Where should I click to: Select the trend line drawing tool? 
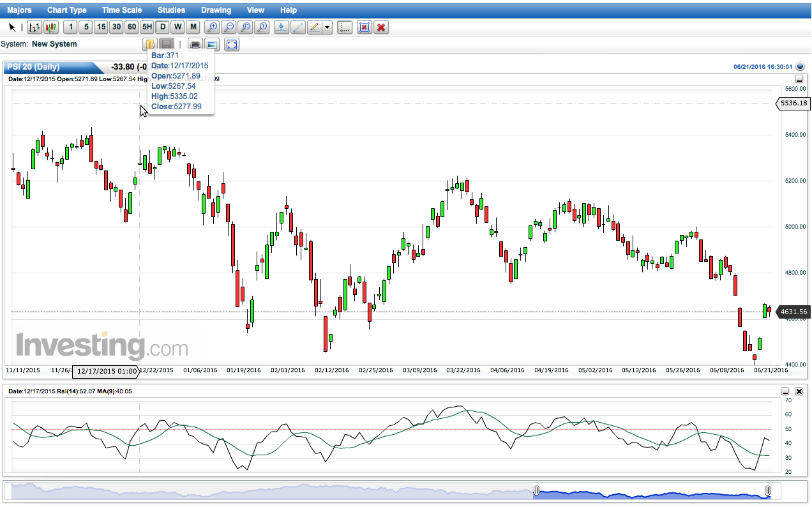pyautogui.click(x=297, y=27)
